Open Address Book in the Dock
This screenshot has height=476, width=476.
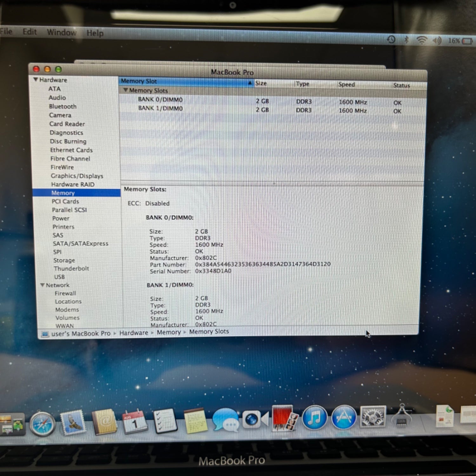[104, 421]
